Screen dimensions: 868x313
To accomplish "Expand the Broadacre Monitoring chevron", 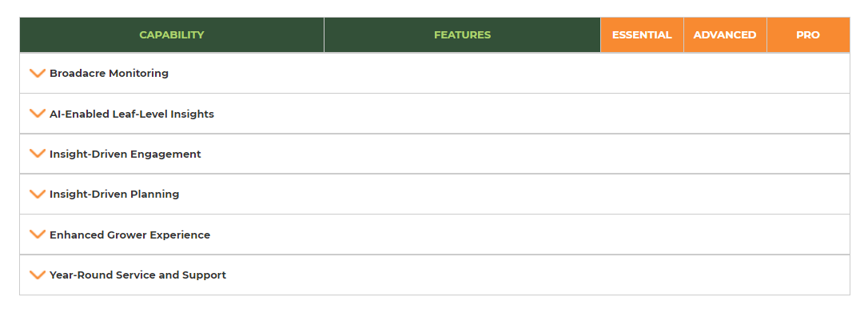I will pos(37,73).
